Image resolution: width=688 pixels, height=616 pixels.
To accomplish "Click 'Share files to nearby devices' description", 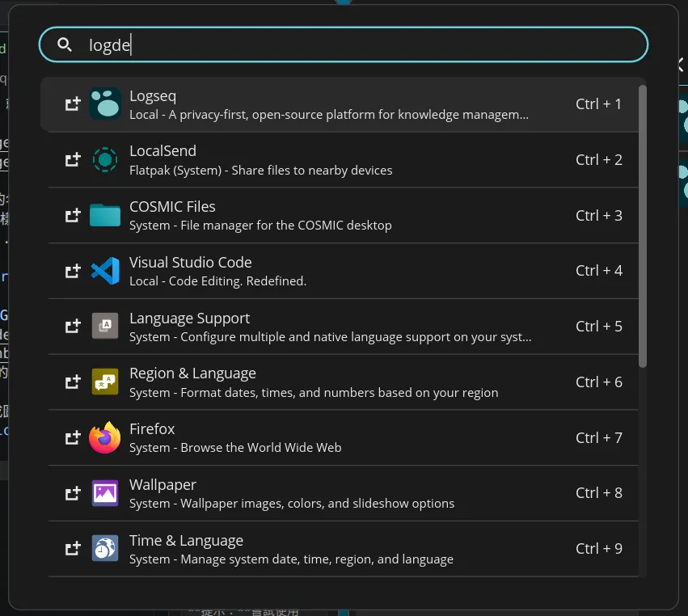I will click(x=311, y=171).
